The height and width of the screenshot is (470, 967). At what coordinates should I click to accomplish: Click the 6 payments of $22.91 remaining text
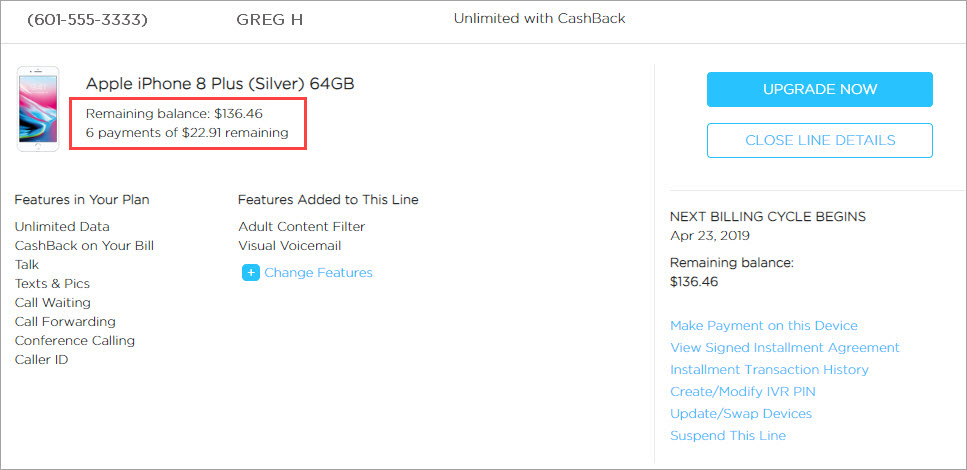pyautogui.click(x=187, y=132)
